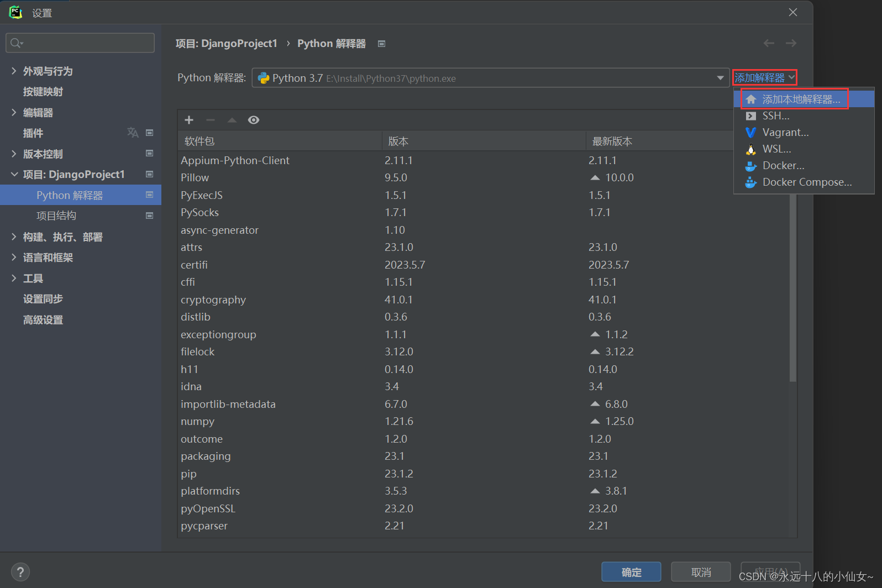Expand the 版本控制 settings group

coord(14,154)
